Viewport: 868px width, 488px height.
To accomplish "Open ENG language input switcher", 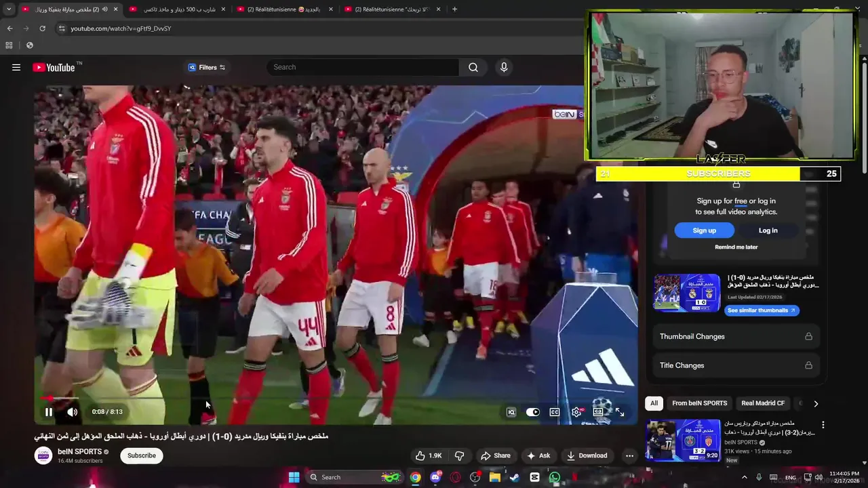I will (x=791, y=477).
